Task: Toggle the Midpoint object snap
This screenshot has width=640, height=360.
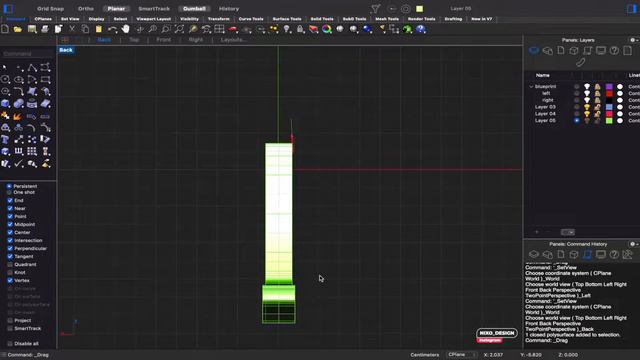Action: pyautogui.click(x=10, y=224)
